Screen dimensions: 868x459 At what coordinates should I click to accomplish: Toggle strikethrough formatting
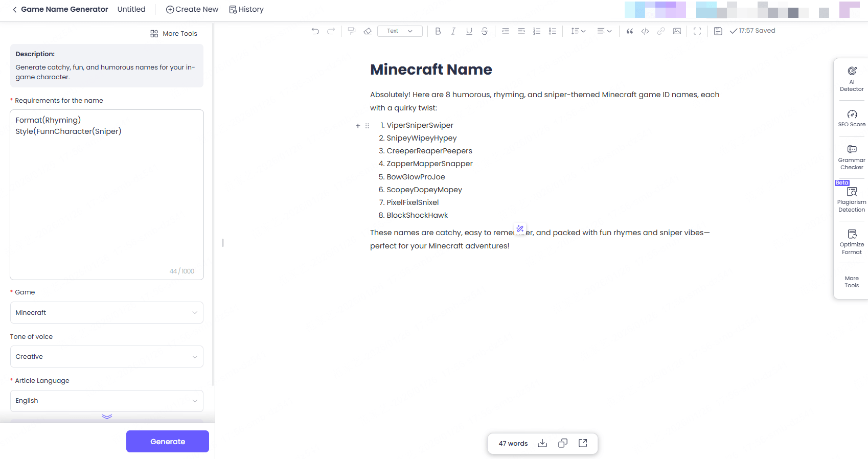click(x=485, y=31)
